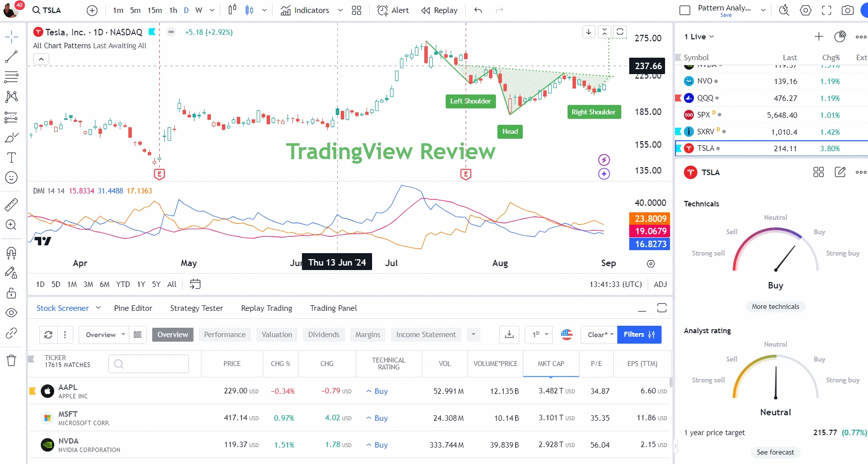Select the Text annotation tool
The width and height of the screenshot is (868, 464).
pos(11,158)
